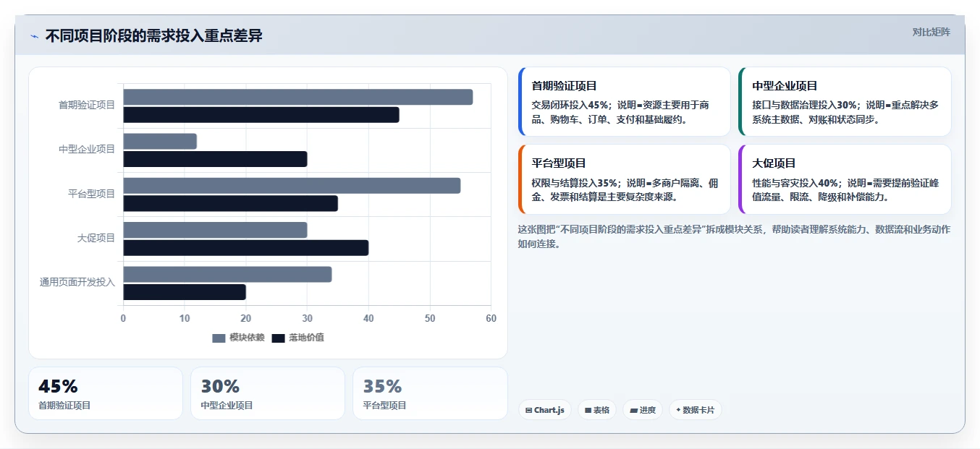Click the 落地价值 legend color box

[279, 338]
